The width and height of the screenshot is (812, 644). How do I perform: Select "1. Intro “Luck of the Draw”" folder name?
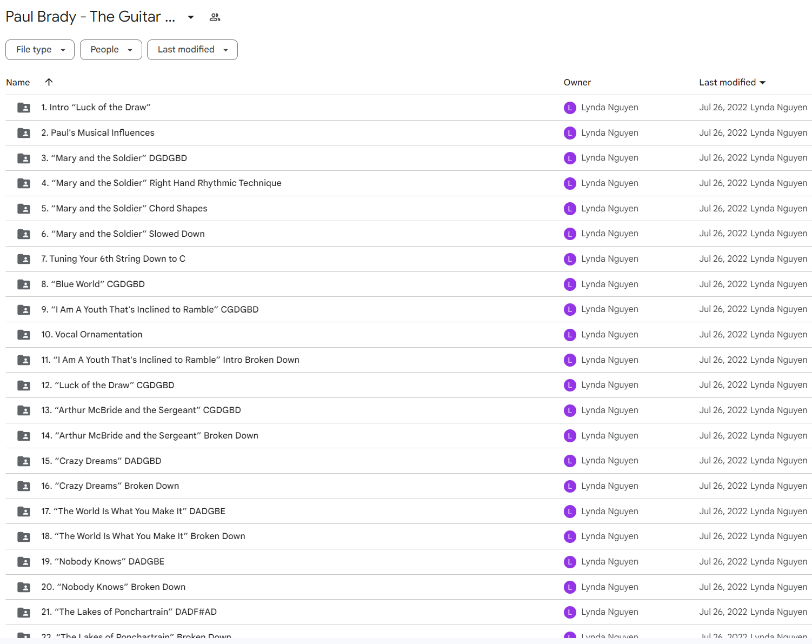[x=96, y=108]
